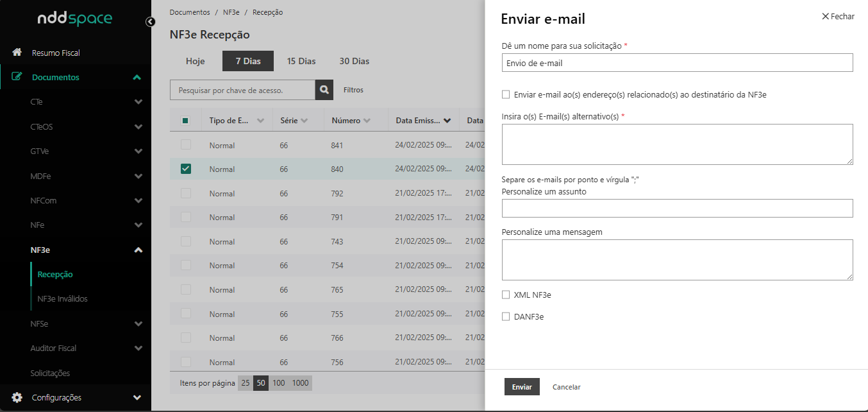Expand the NFe sidebar section
The image size is (868, 412).
click(138, 225)
